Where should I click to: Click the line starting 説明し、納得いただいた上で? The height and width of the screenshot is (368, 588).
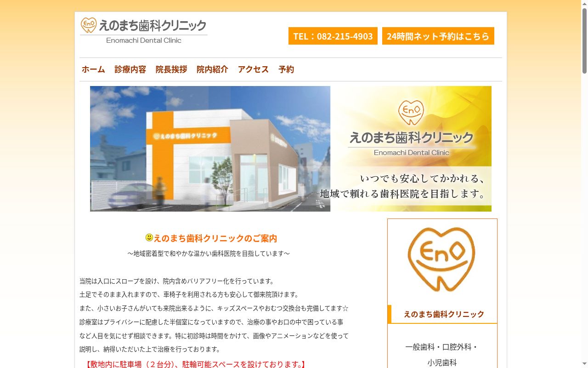[150, 349]
